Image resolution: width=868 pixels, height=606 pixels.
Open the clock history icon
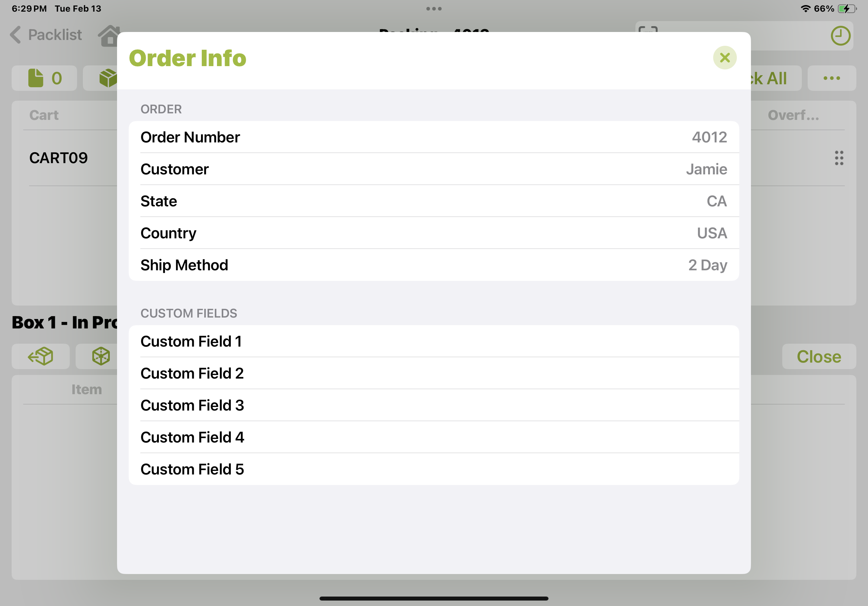(840, 36)
